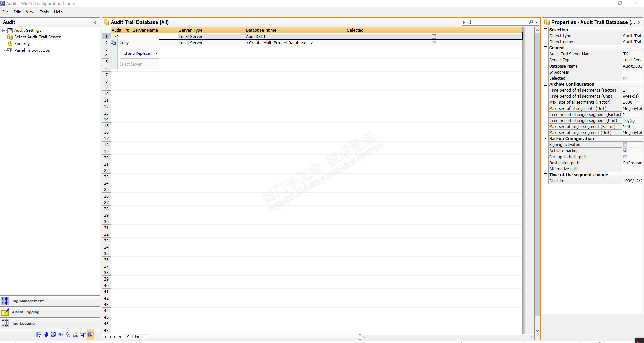
Task: Switch to the Settings sheet tab
Action: pyautogui.click(x=134, y=337)
